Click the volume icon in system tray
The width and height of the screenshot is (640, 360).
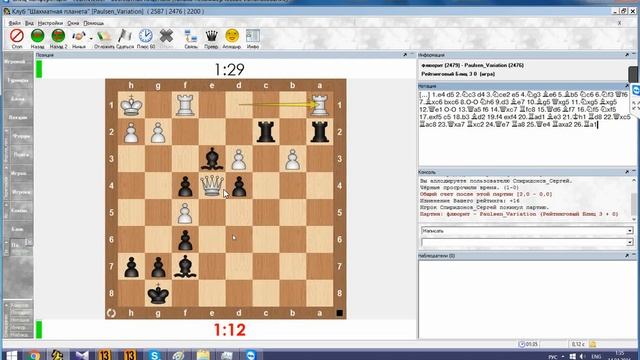[582, 357]
